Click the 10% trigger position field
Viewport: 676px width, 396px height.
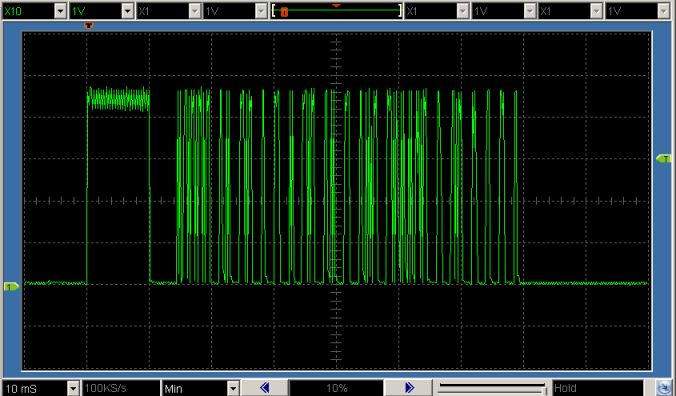[336, 388]
